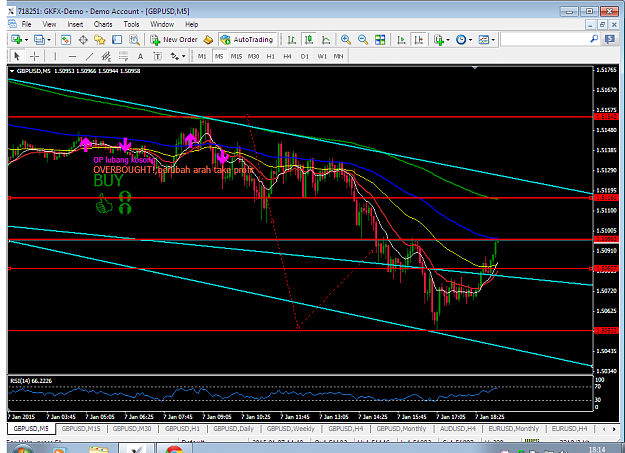625x453 pixels.
Task: Expand the GBPUSD,M5 chart header triangle
Action: [x=12, y=71]
